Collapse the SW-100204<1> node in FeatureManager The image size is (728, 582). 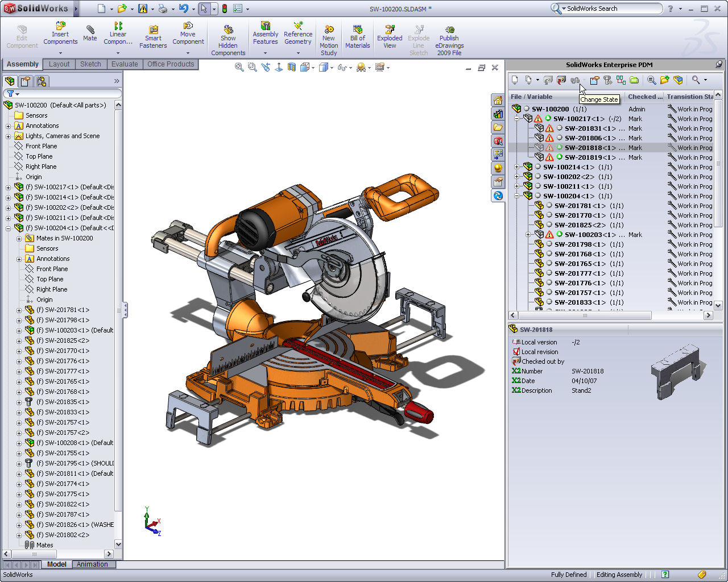[8, 228]
